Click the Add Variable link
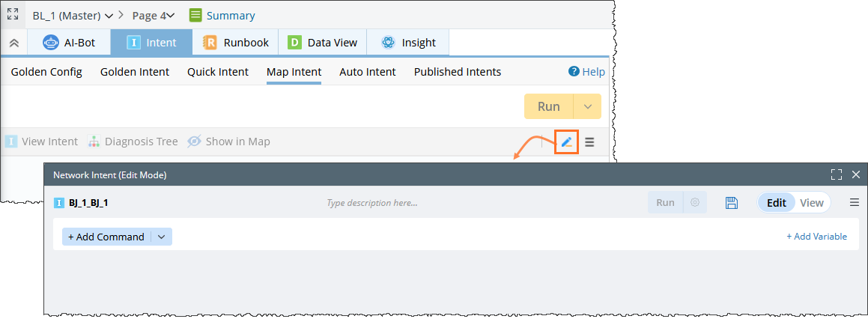This screenshot has width=868, height=319. pyautogui.click(x=816, y=237)
